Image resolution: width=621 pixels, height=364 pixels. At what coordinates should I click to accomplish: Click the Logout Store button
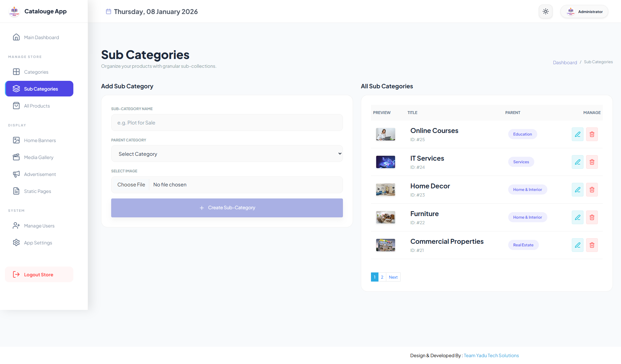[39, 274]
